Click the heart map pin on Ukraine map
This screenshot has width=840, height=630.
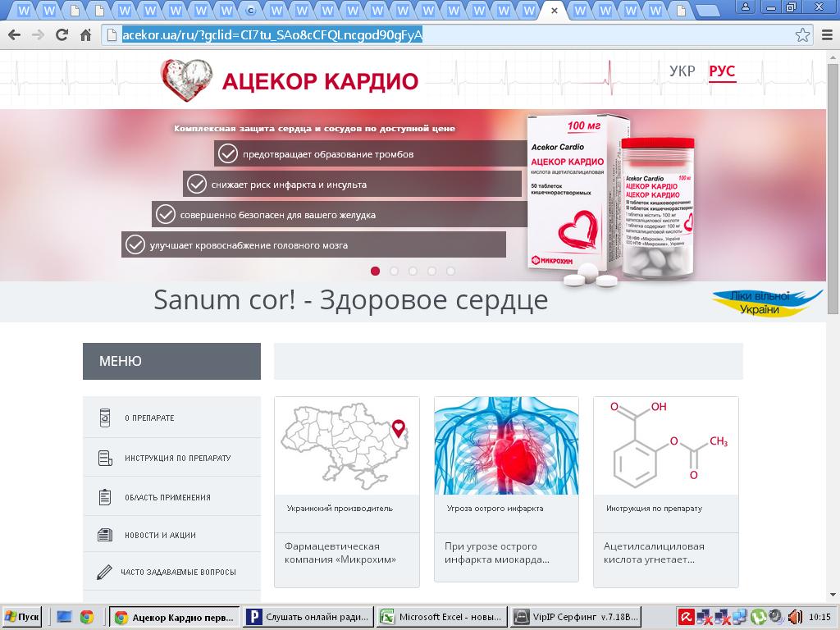(x=398, y=427)
